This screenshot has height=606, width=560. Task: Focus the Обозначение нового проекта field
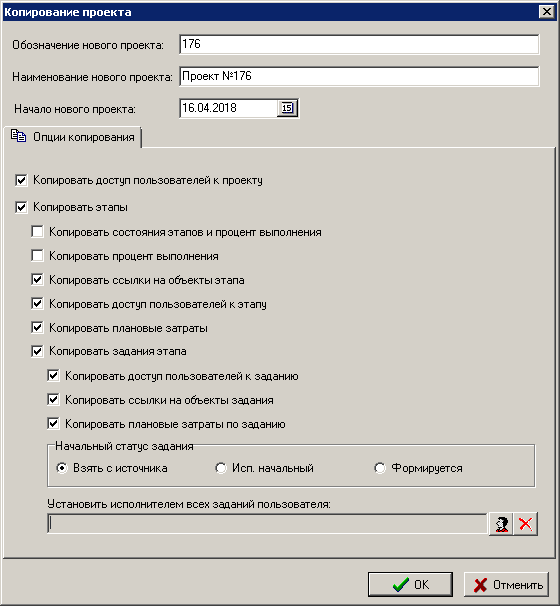pos(359,44)
